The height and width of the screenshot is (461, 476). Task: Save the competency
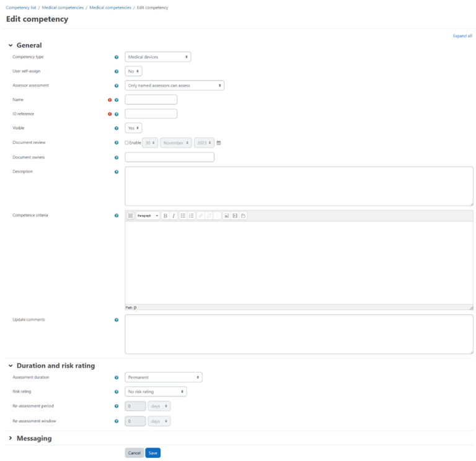[x=152, y=453]
